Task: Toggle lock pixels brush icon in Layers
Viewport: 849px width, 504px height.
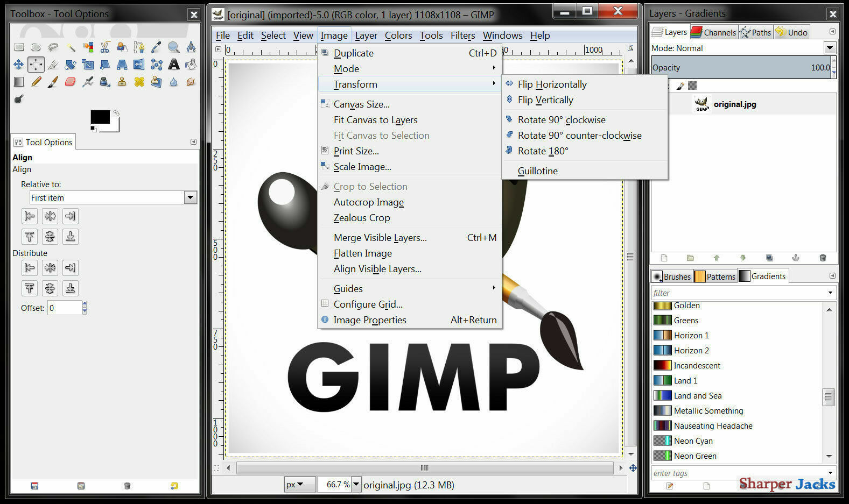Action: (x=680, y=86)
